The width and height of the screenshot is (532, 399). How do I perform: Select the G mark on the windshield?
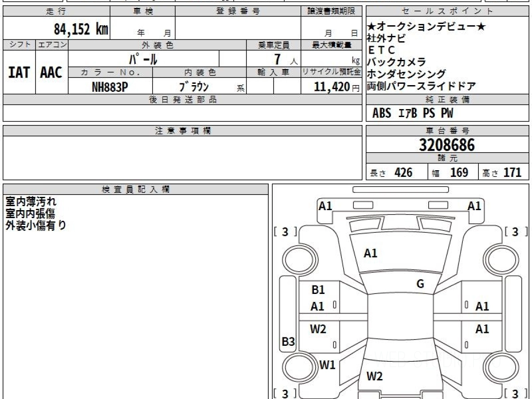point(420,284)
